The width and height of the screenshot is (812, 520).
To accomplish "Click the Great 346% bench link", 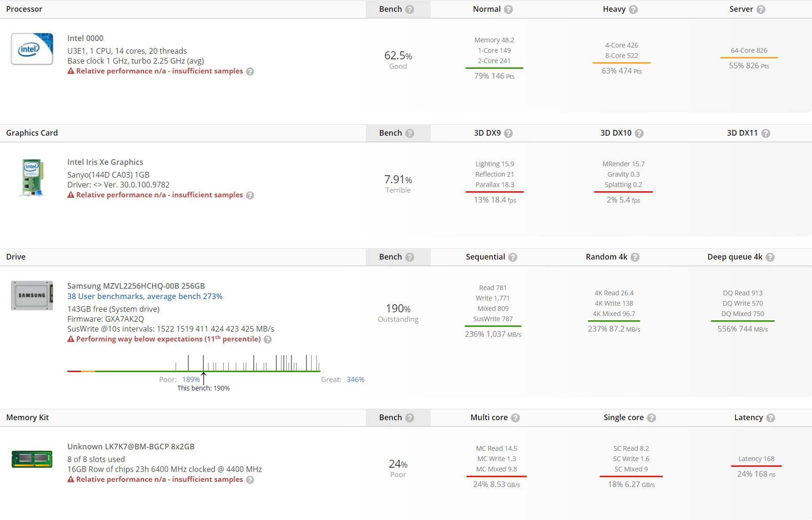I will click(x=355, y=380).
